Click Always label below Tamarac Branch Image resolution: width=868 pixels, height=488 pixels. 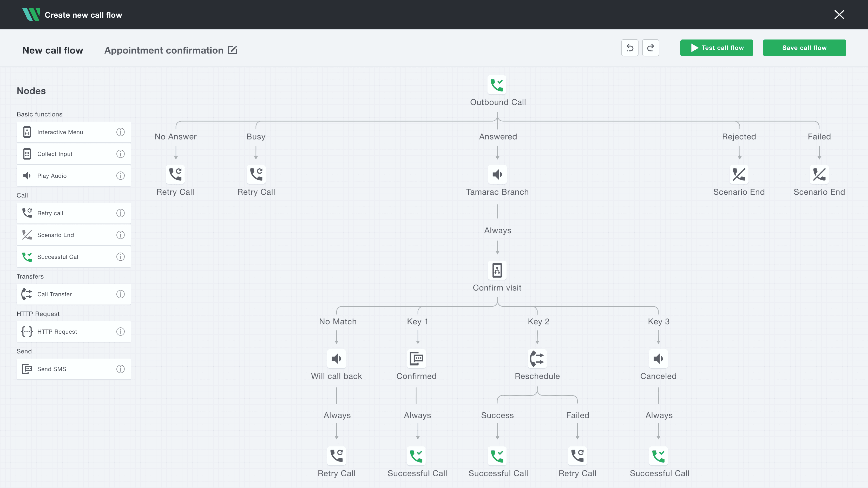(x=498, y=230)
